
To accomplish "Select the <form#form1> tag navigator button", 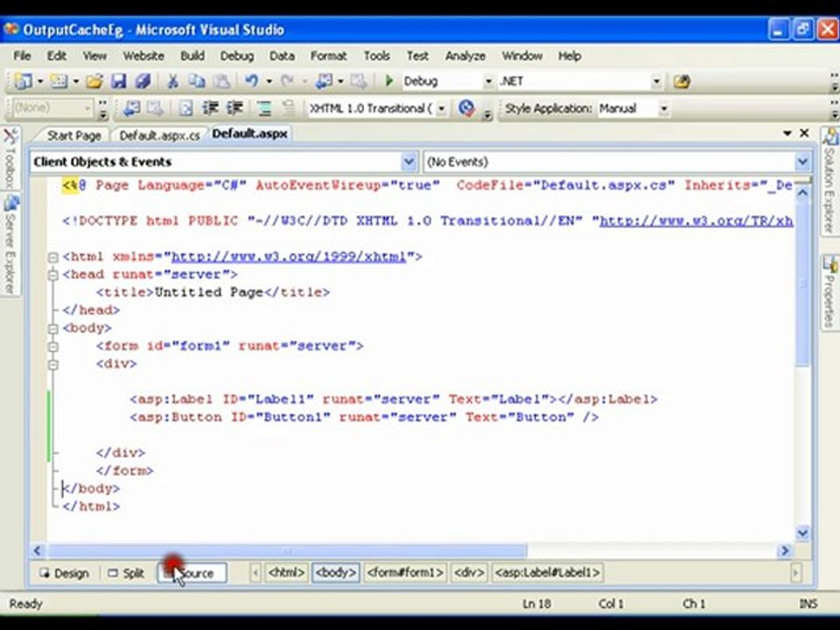I will coord(405,572).
